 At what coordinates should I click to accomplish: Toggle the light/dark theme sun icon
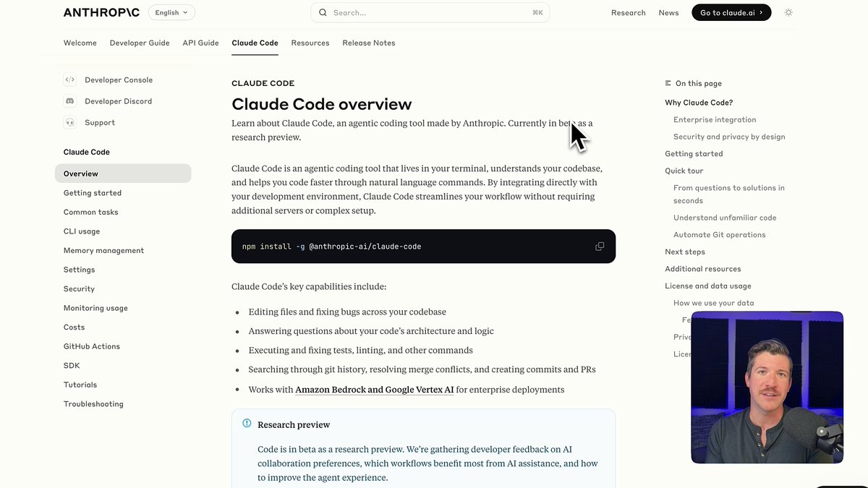[788, 12]
